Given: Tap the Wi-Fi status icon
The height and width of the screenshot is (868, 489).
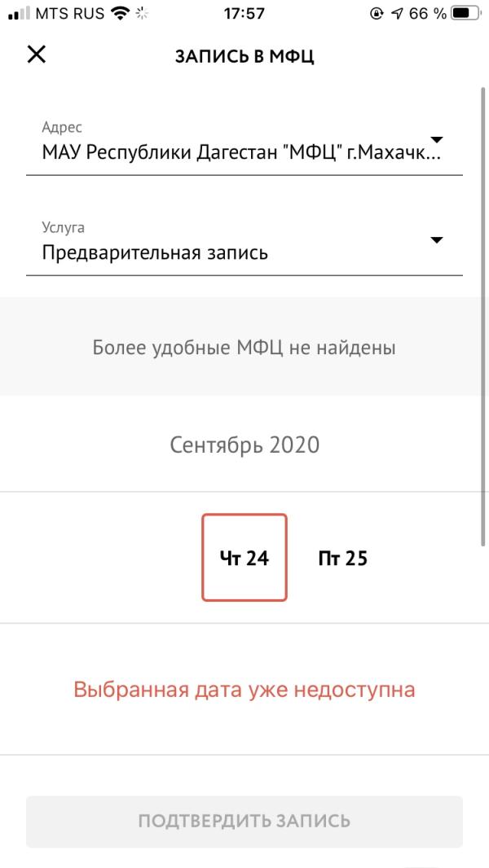Looking at the screenshot, I should point(120,13).
